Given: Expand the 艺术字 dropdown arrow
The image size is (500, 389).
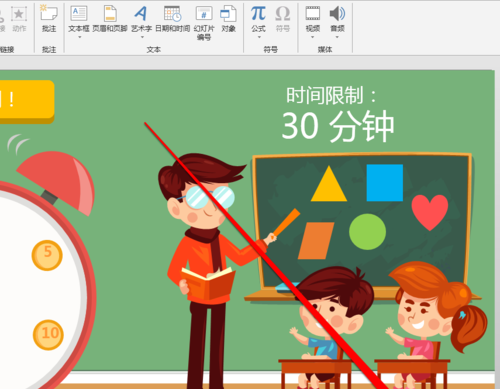Looking at the screenshot, I should coord(142,37).
